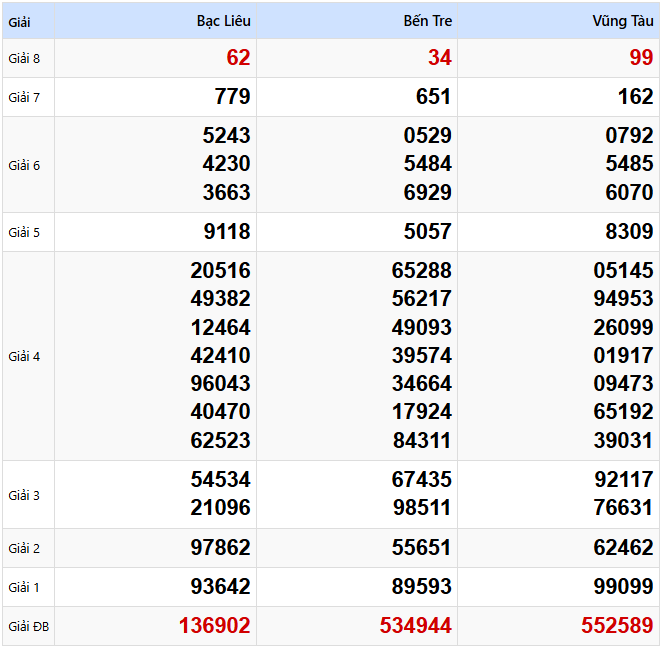Select red number 99 under Vũng Tàu
662x649 pixels.
(x=641, y=58)
